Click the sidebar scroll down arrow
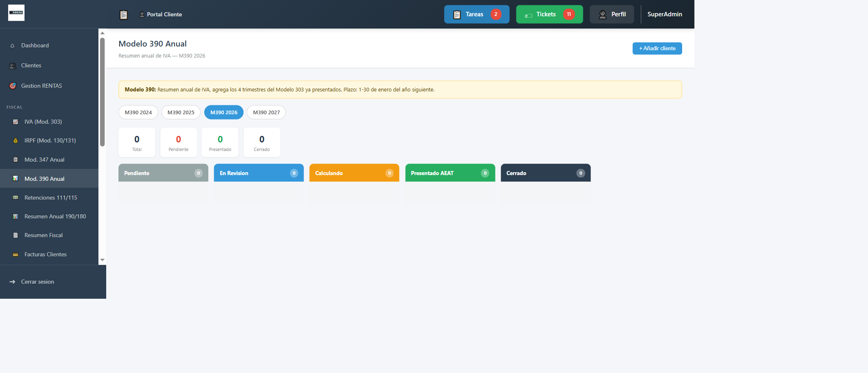Screen dimensions: 868x373 [x=103, y=260]
